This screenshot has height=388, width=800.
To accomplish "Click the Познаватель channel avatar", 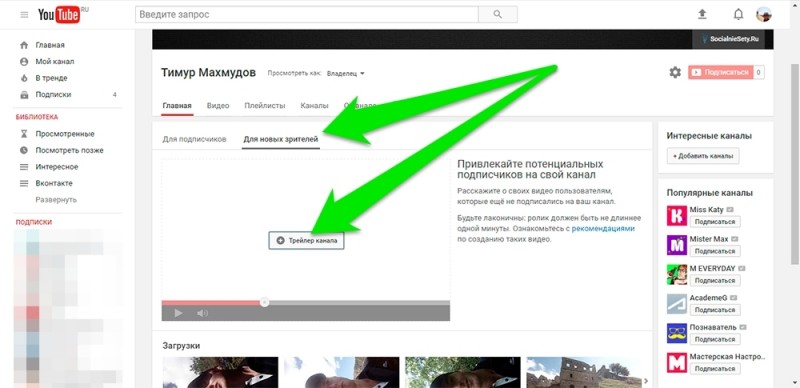I will tap(677, 333).
